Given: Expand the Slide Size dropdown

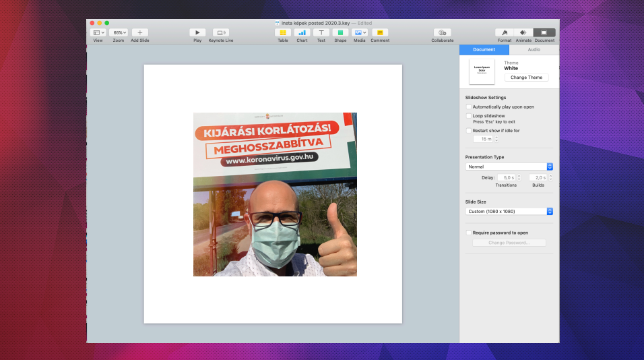Looking at the screenshot, I should (509, 211).
